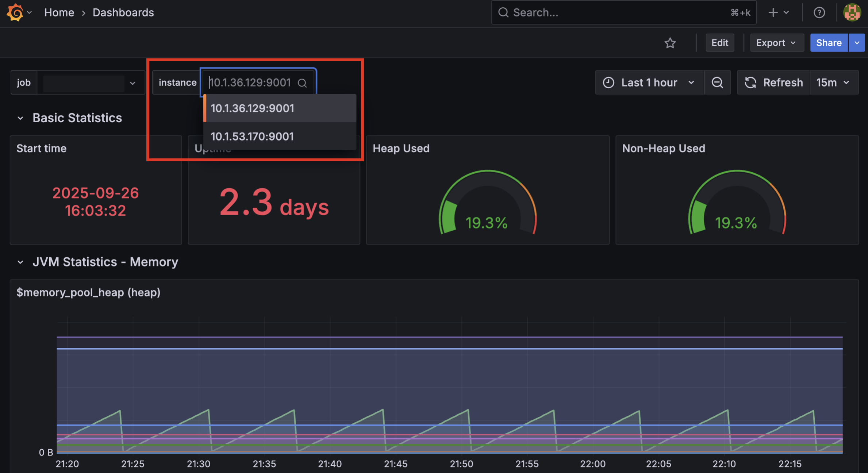Click the Edit dashboard button
Screen dimensions: 868x473
pos(719,43)
